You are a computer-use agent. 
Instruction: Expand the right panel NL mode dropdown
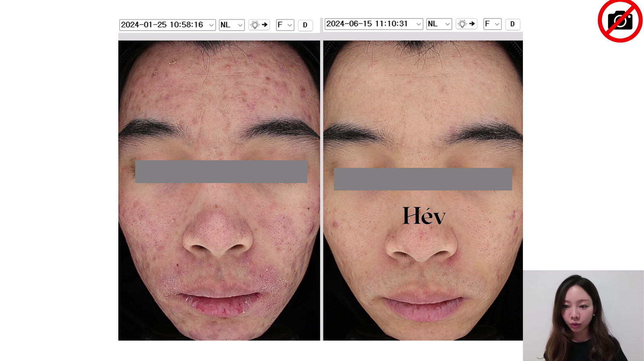tap(439, 24)
